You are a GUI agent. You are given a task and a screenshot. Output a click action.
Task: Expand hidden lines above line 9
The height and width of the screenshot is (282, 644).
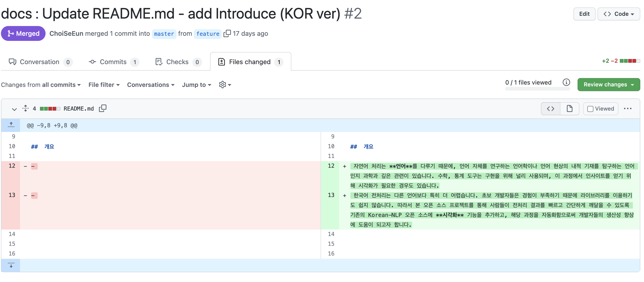tap(11, 125)
